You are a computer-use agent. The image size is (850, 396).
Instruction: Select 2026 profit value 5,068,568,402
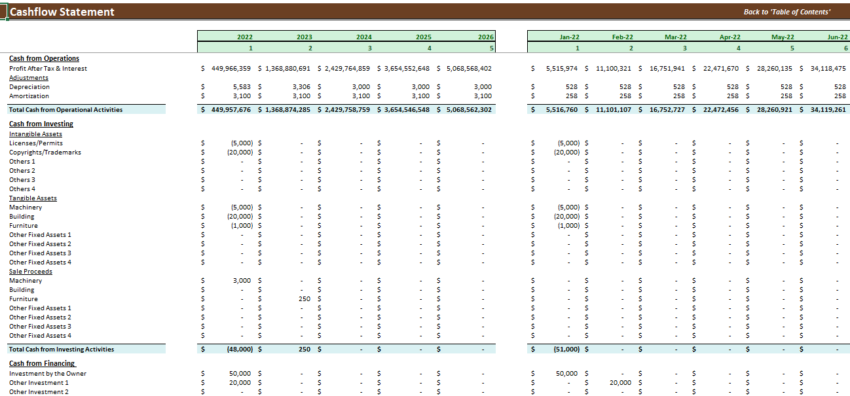[469, 69]
